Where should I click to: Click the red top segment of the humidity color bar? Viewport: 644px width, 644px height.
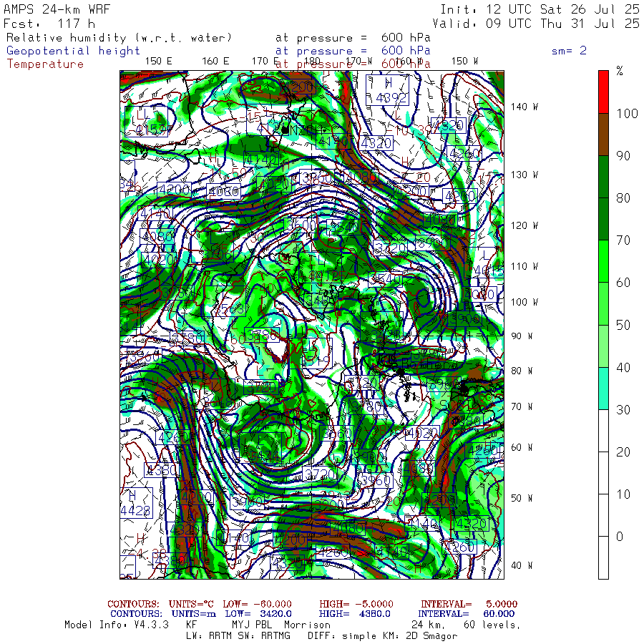(x=603, y=92)
